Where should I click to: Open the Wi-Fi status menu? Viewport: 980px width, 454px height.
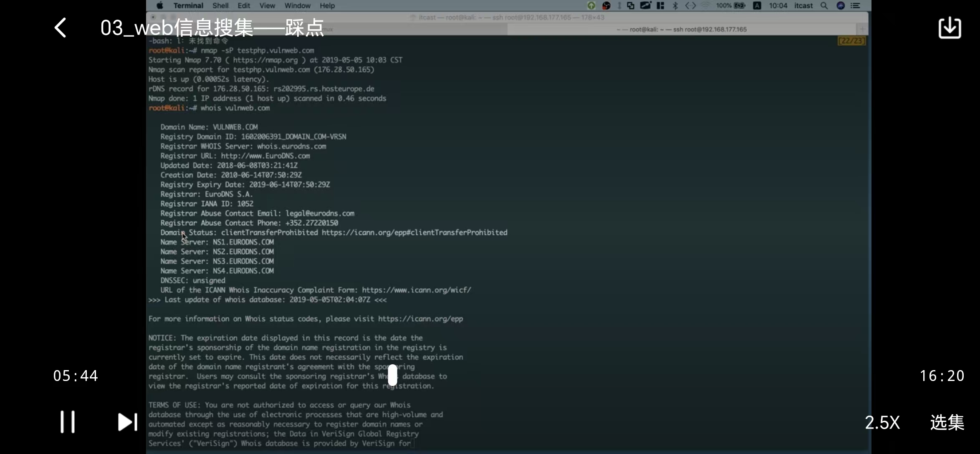coord(705,5)
